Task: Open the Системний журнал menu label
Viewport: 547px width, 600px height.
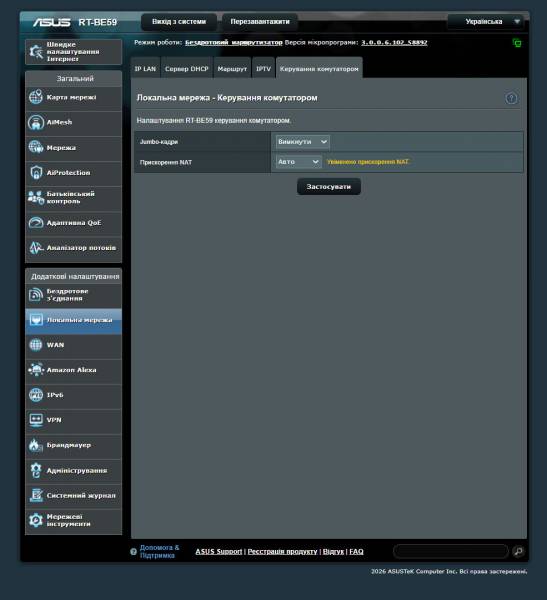Action: [81, 496]
